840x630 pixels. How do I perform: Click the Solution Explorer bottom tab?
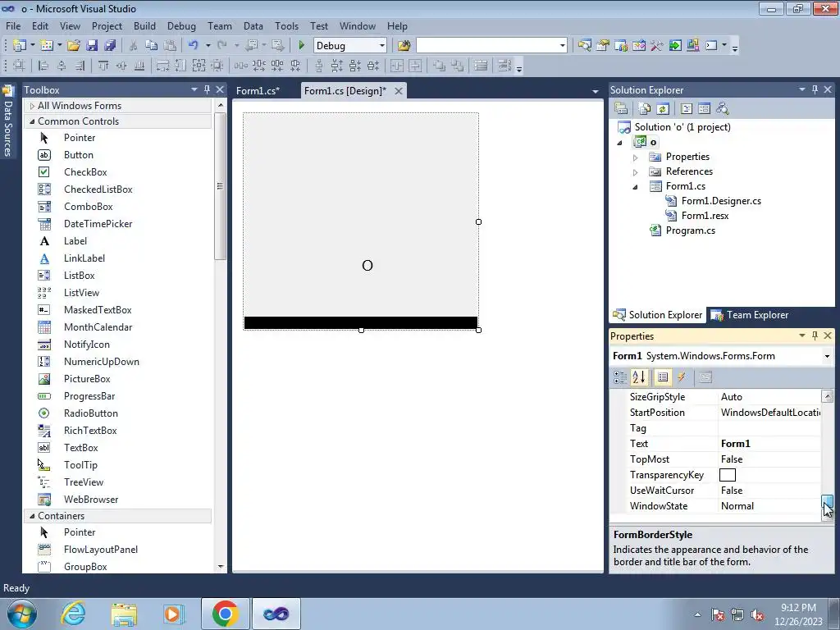657,315
